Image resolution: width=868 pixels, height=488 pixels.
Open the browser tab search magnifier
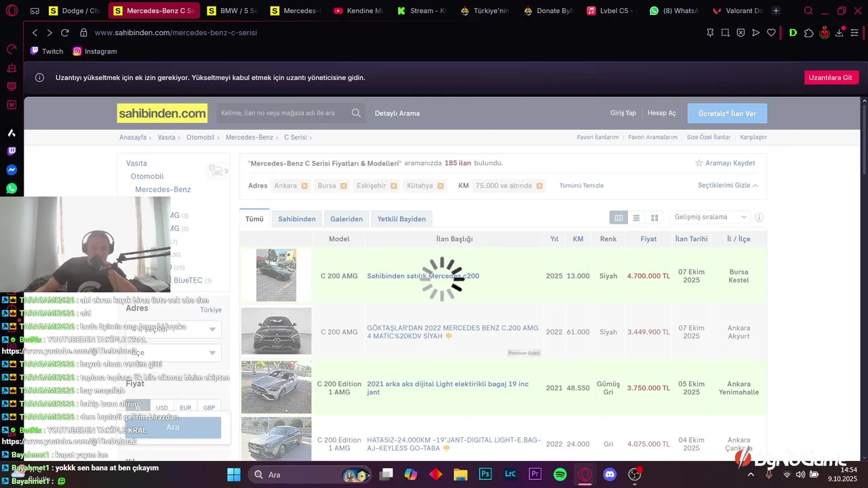(808, 11)
